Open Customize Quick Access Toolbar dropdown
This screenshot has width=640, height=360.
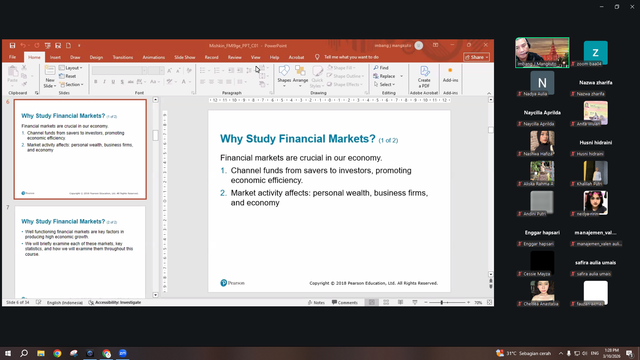pyautogui.click(x=79, y=46)
